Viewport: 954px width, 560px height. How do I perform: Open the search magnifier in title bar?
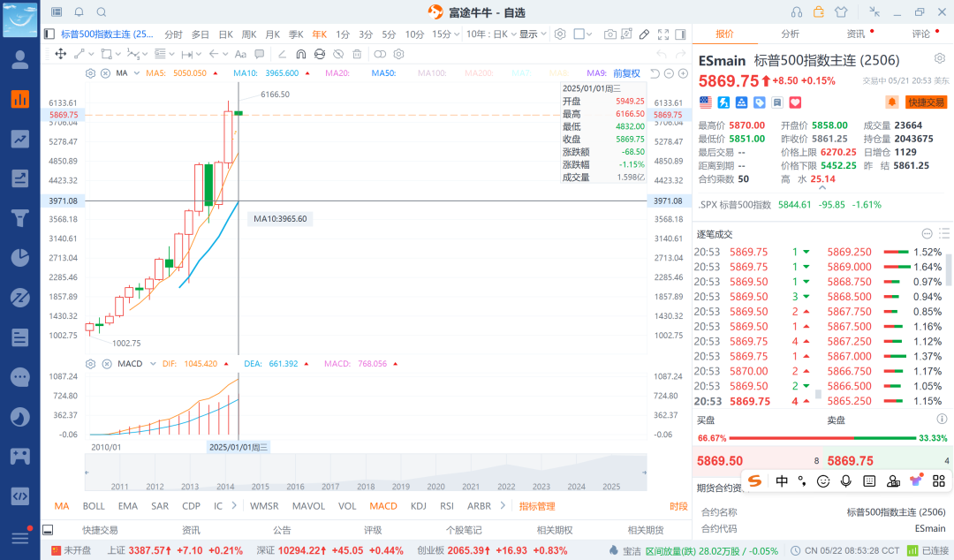pyautogui.click(x=102, y=11)
